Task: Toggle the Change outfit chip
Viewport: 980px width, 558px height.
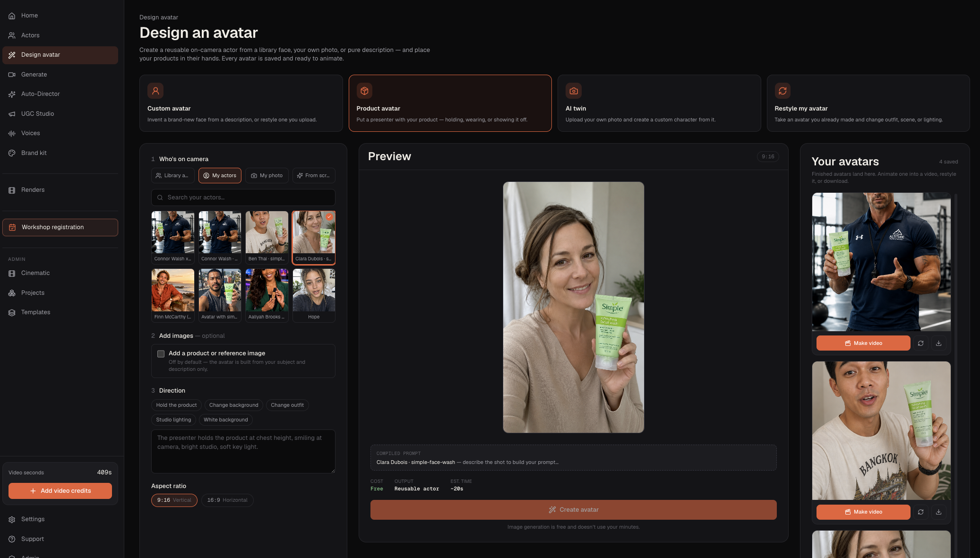Action: (x=287, y=405)
